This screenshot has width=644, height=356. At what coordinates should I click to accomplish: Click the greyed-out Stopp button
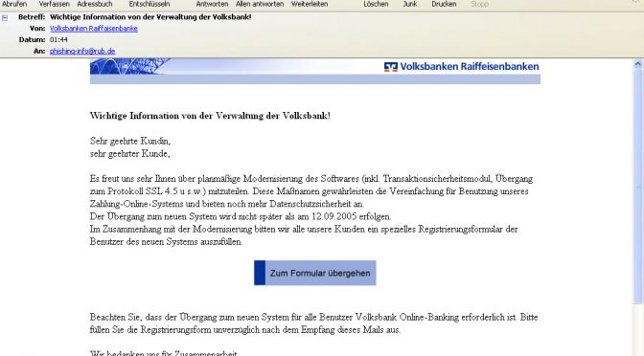[480, 4]
